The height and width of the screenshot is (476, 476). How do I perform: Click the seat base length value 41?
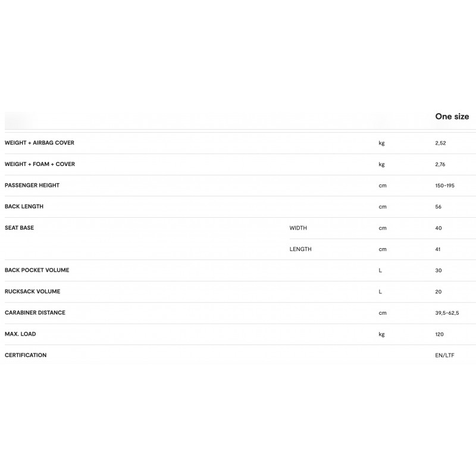point(438,249)
